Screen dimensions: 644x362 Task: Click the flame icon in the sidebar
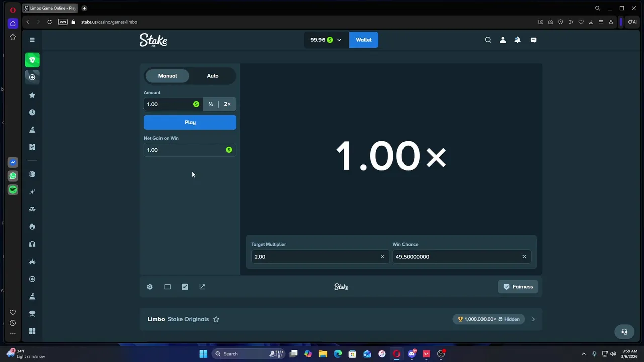pos(32,227)
